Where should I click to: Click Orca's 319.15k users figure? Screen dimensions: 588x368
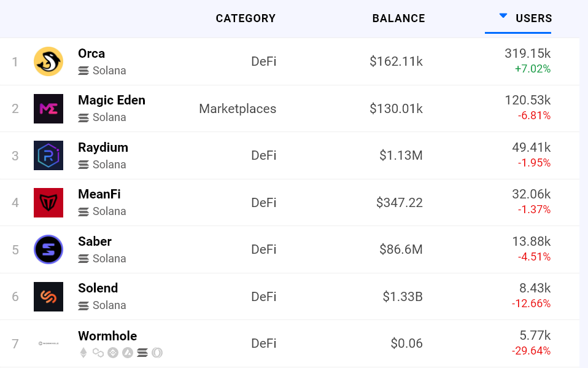pos(527,53)
